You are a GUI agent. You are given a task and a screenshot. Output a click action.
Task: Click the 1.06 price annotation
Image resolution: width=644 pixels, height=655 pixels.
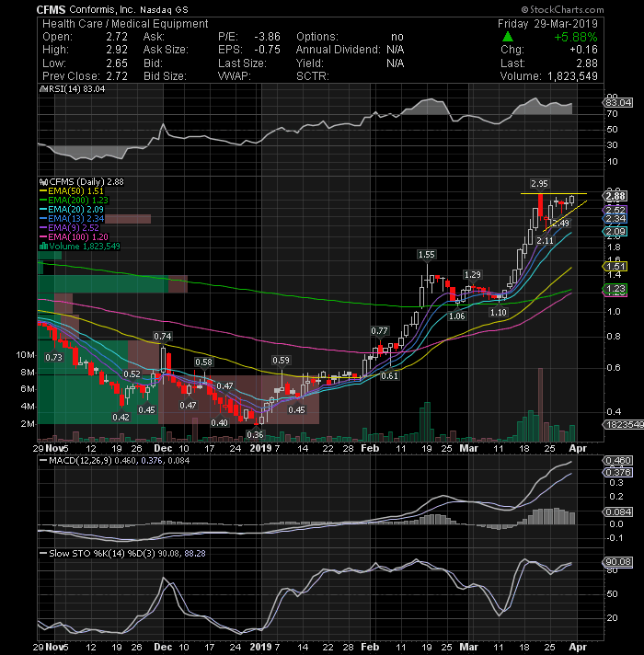pos(456,316)
